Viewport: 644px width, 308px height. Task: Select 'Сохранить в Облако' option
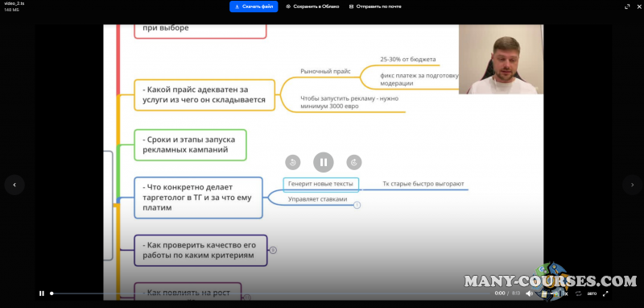pyautogui.click(x=312, y=6)
